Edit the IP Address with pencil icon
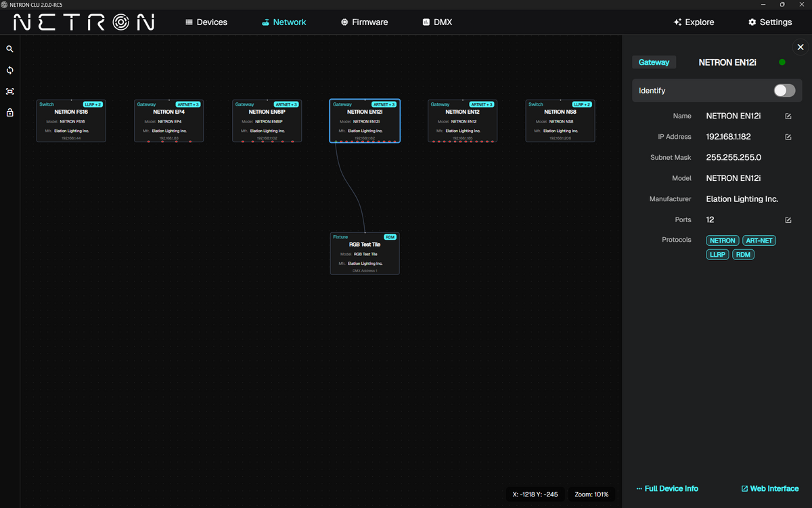The height and width of the screenshot is (508, 812). tap(788, 137)
